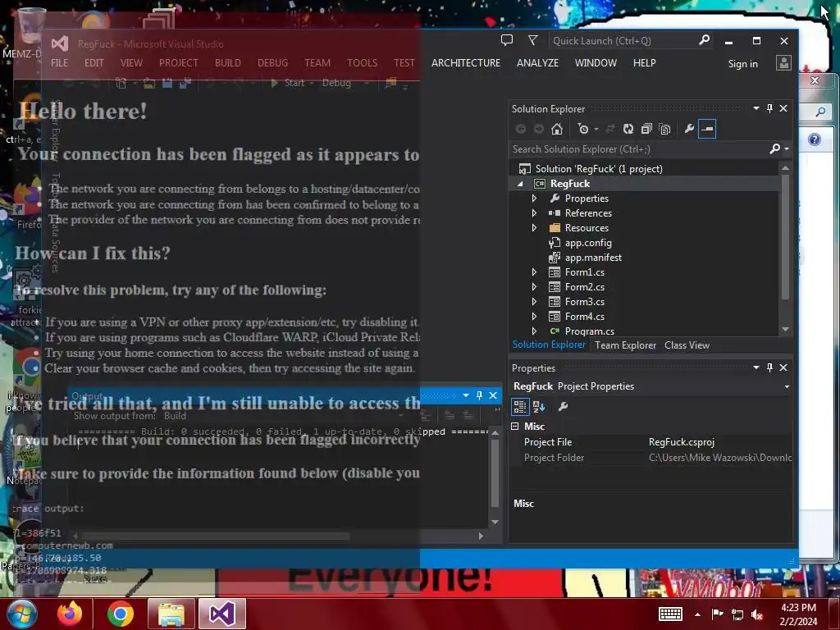Viewport: 840px width, 630px height.
Task: Click Solution Explorer scrollbar down arrow
Action: tap(785, 330)
